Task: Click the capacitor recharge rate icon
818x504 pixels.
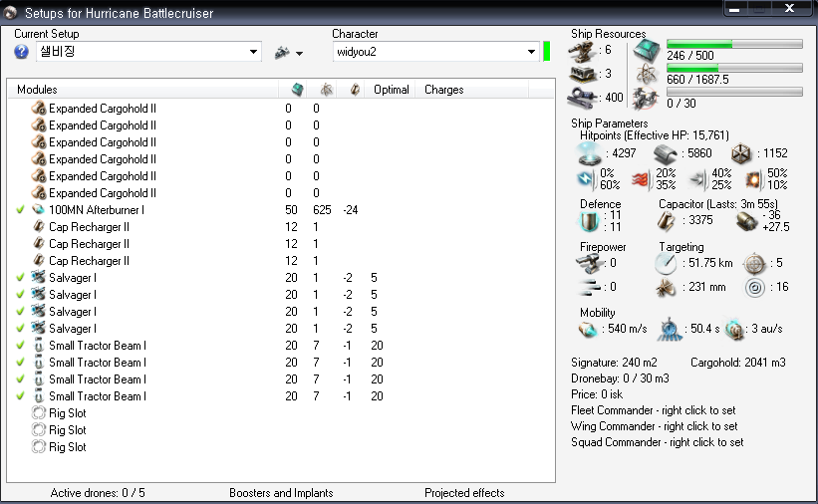Action: (746, 222)
